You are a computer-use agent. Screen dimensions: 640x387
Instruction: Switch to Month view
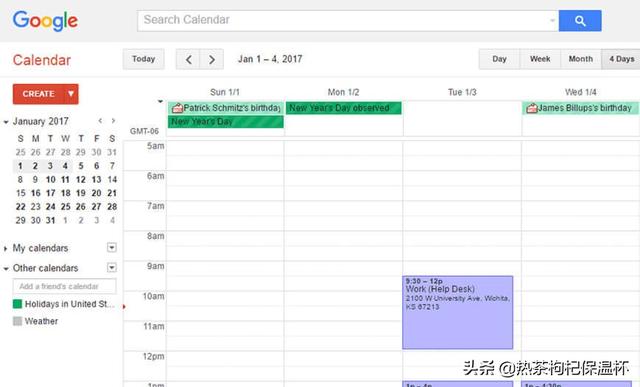click(x=581, y=59)
